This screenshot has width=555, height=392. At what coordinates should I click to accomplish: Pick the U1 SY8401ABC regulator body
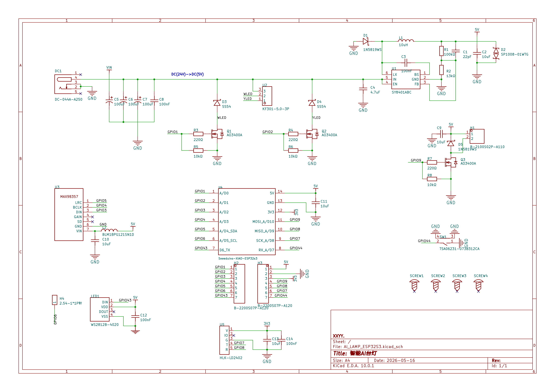[x=406, y=79]
